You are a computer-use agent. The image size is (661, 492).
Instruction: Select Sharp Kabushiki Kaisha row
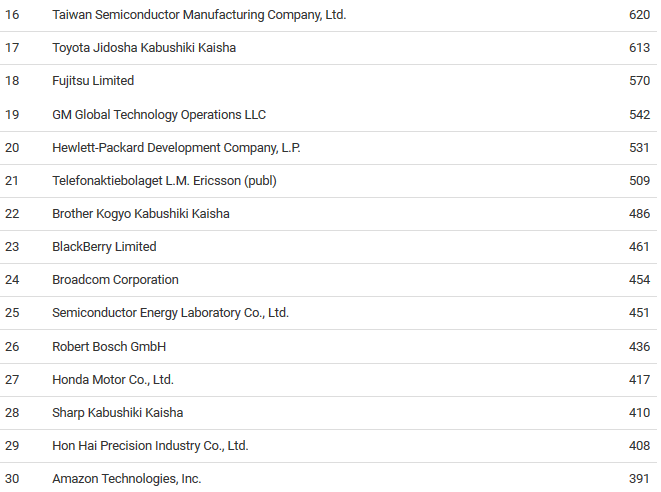[x=328, y=413]
